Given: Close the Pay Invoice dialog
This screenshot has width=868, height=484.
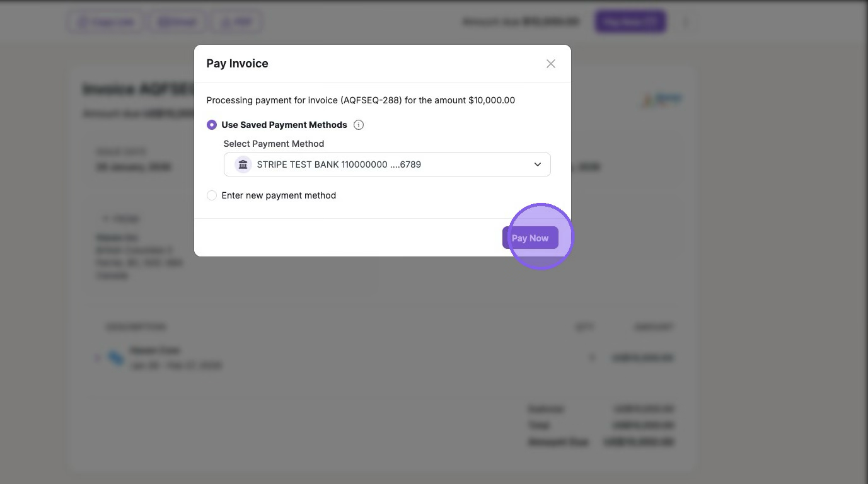Looking at the screenshot, I should [x=551, y=64].
